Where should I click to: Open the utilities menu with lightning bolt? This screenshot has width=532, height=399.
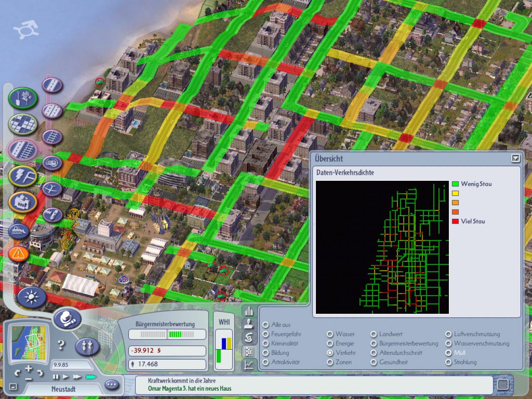pyautogui.click(x=23, y=176)
